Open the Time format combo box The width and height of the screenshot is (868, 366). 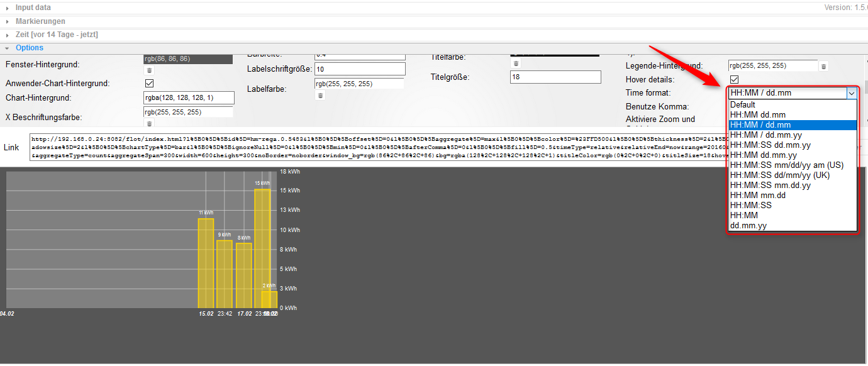tap(793, 93)
